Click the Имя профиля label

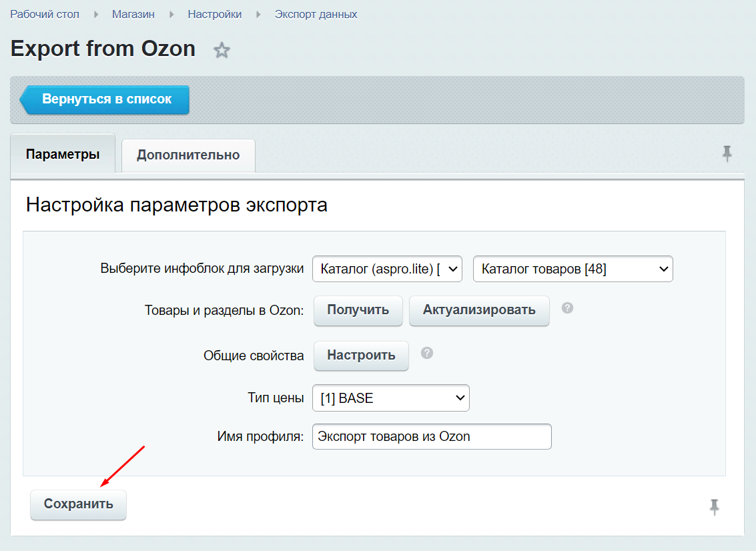coord(260,437)
